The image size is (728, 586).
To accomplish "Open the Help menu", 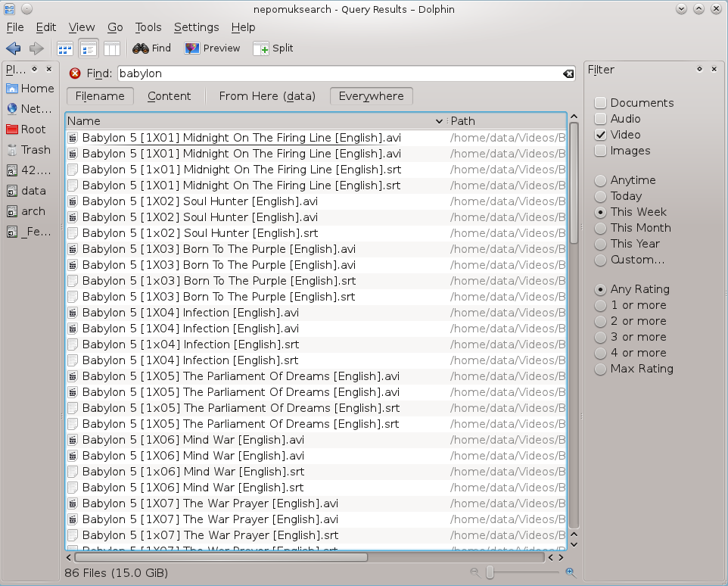I will click(x=243, y=27).
